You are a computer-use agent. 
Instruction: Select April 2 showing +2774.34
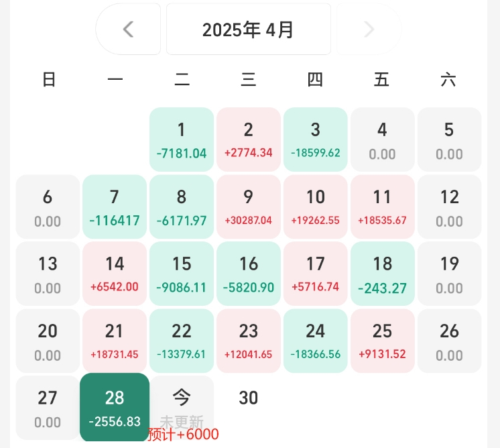[249, 139]
